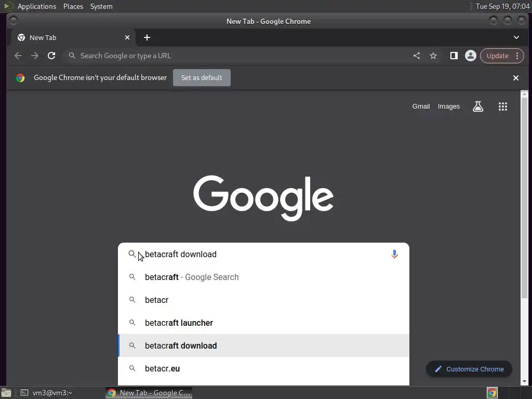Click Customize Chrome button

click(469, 369)
